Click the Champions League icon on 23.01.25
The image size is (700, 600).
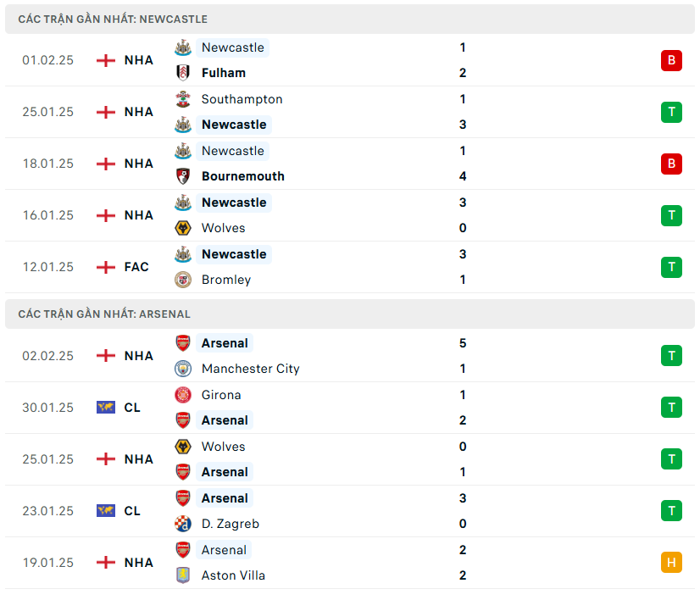pyautogui.click(x=106, y=511)
